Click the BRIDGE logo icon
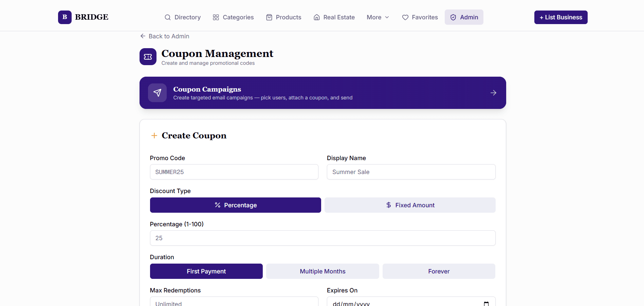The width and height of the screenshot is (644, 306). point(65,17)
